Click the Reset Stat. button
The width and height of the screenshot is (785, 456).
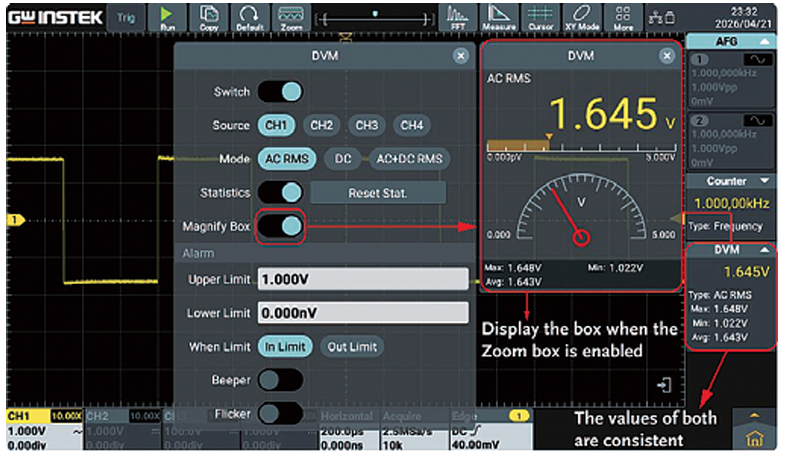coord(378,193)
